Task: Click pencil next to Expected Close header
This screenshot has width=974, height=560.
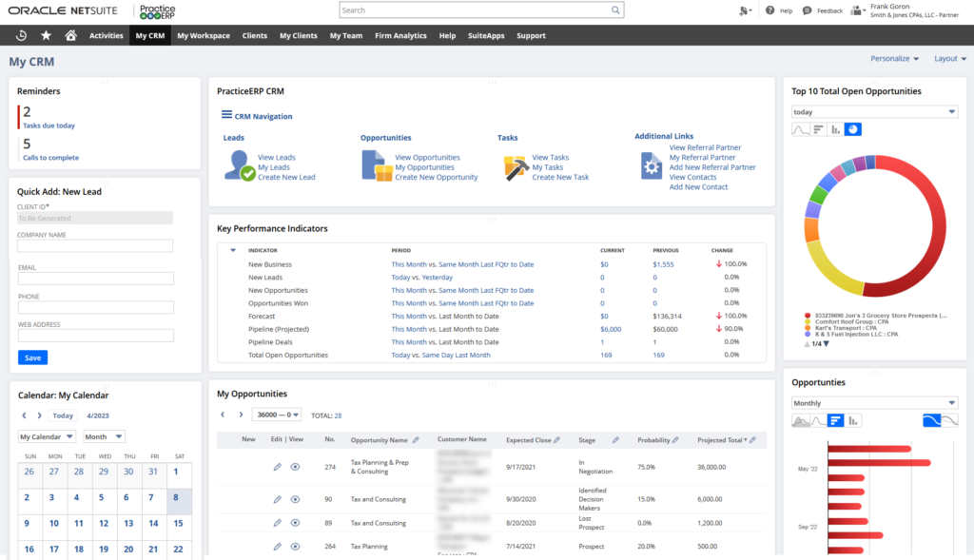Action: [x=556, y=440]
